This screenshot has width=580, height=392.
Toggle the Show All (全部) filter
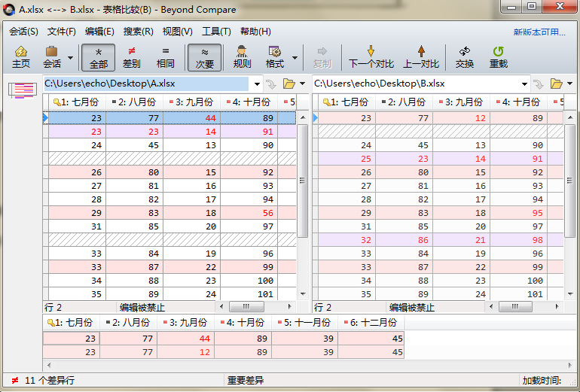(99, 57)
